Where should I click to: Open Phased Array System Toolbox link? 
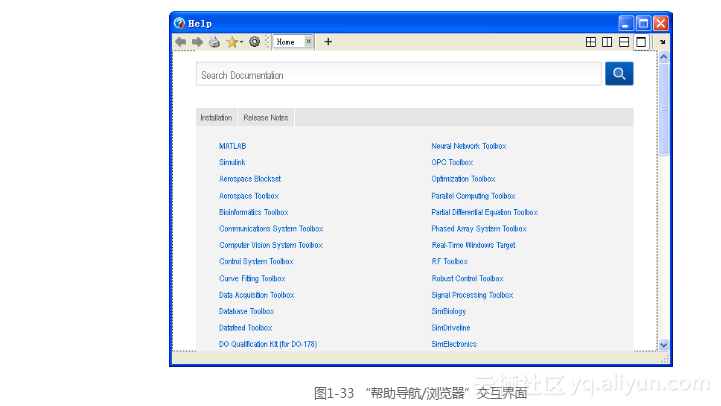pos(479,229)
